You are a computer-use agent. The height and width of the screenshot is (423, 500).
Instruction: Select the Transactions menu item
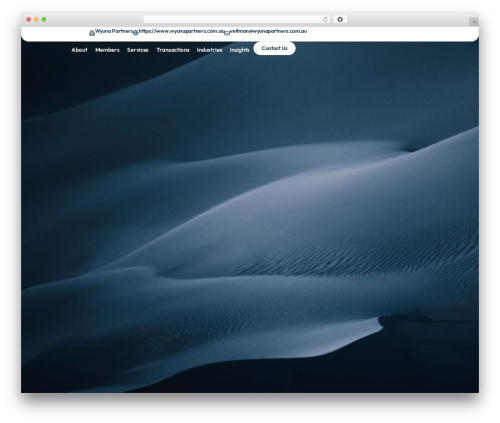pos(173,50)
